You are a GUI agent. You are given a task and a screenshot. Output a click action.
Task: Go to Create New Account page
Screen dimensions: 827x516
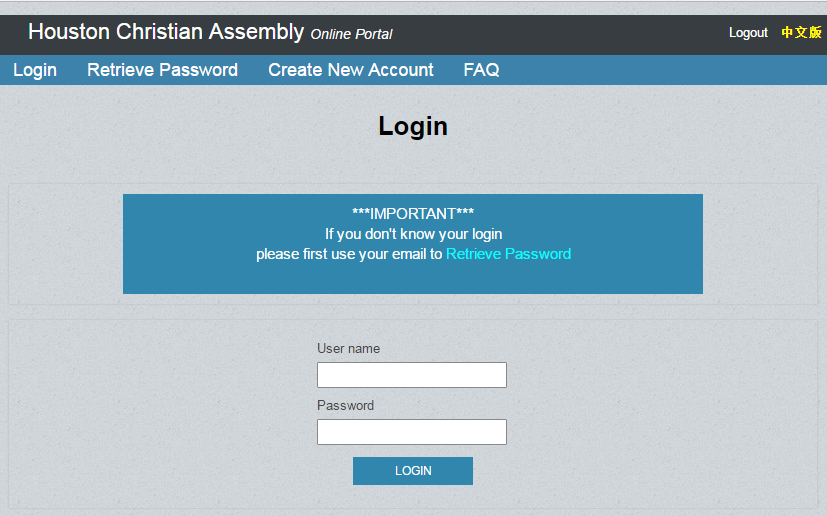351,70
